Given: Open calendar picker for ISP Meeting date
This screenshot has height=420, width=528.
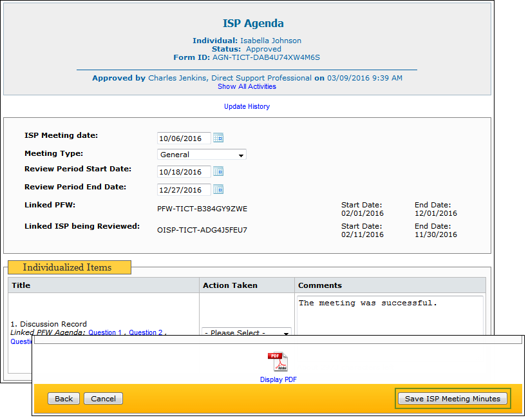Looking at the screenshot, I should pyautogui.click(x=218, y=138).
